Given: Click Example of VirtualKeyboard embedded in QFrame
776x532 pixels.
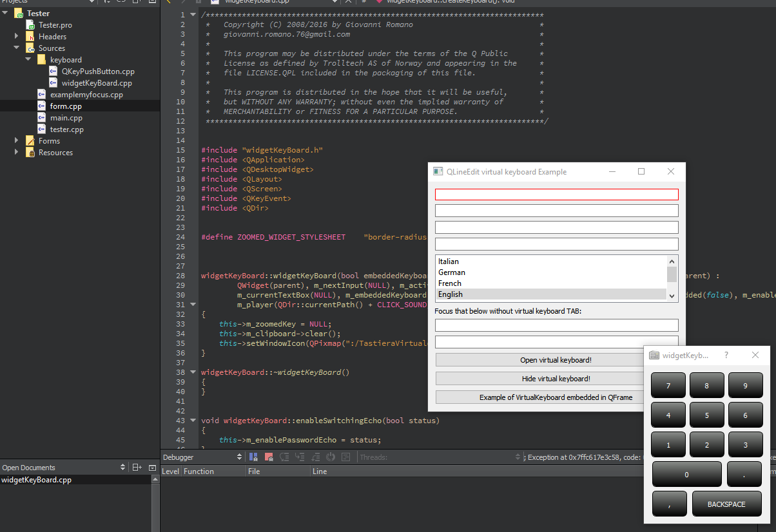Looking at the screenshot, I should pos(556,397).
